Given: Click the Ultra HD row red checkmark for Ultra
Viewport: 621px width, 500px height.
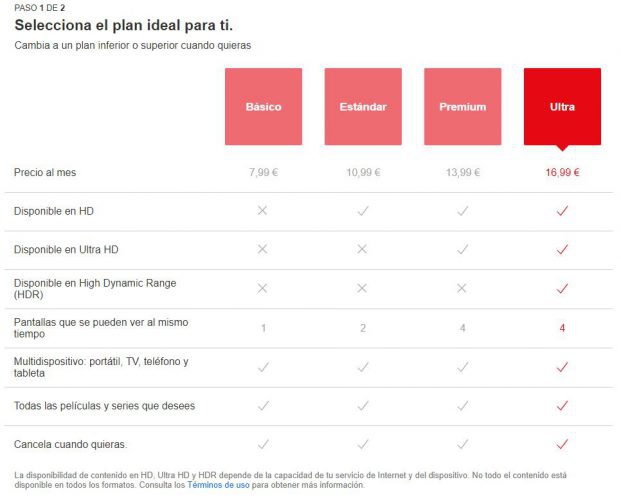Looking at the screenshot, I should point(562,250).
